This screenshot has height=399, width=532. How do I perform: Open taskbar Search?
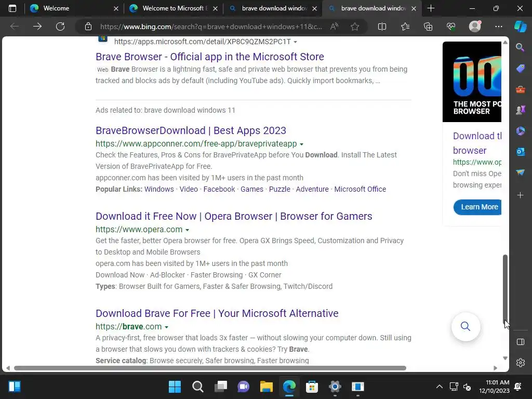click(x=198, y=387)
